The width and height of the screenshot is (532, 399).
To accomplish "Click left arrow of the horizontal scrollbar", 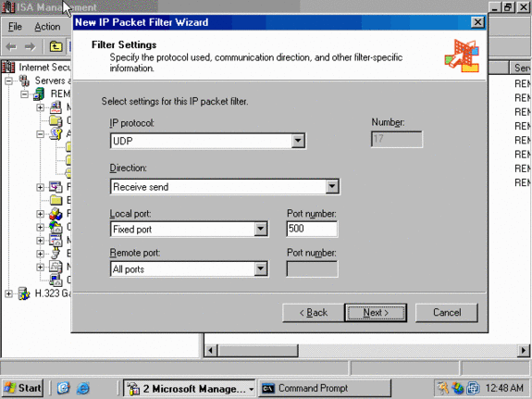I will [x=211, y=350].
